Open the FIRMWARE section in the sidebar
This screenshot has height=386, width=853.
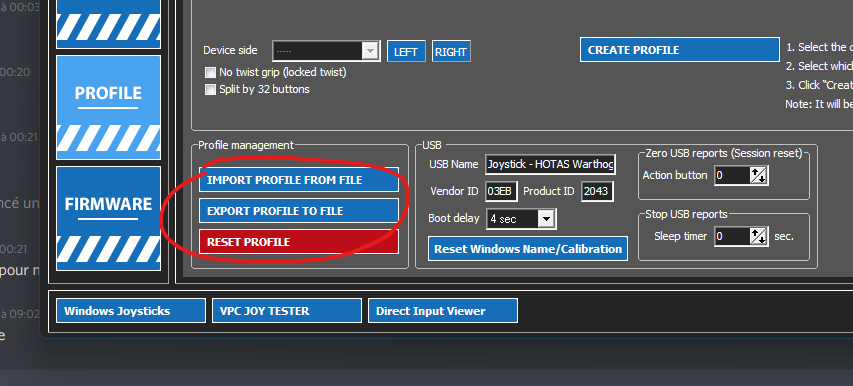108,218
